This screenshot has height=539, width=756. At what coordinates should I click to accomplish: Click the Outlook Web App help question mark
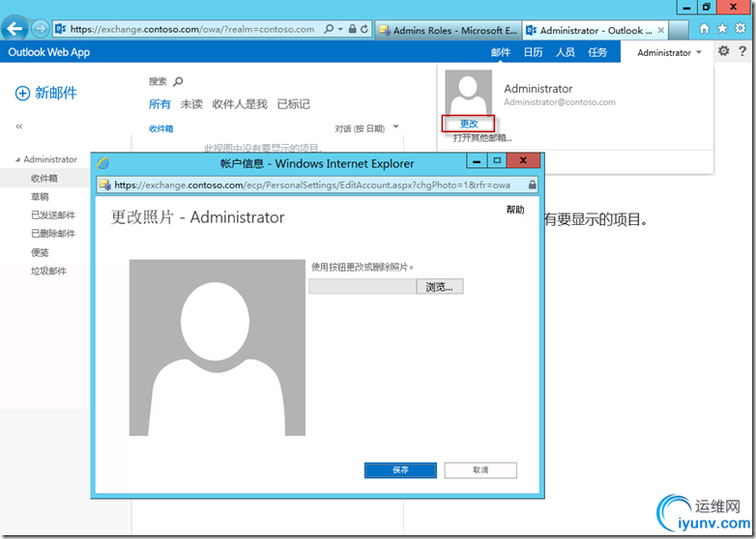742,50
